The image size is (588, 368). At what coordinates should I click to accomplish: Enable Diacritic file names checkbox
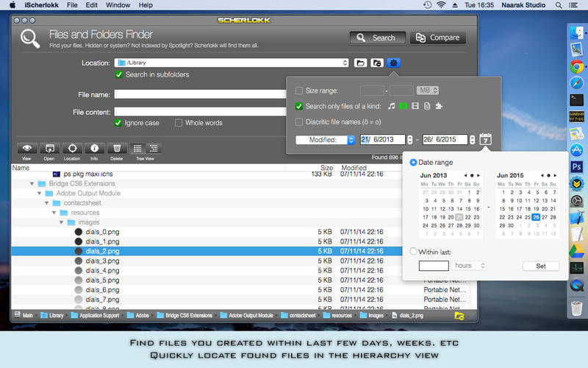[x=299, y=122]
